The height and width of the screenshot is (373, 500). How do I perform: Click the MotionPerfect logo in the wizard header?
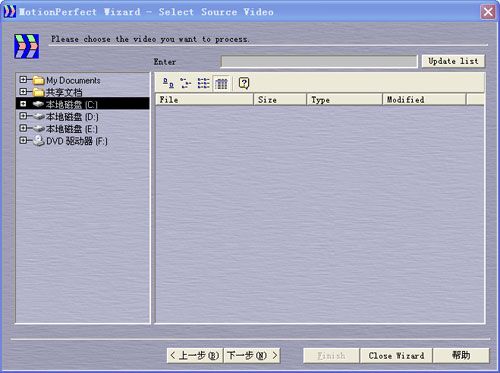27,46
